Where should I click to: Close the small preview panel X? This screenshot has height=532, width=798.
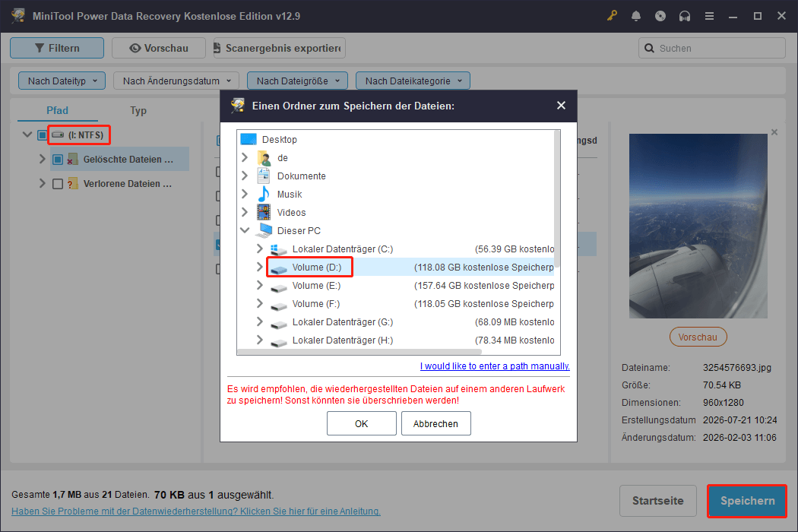click(x=774, y=132)
